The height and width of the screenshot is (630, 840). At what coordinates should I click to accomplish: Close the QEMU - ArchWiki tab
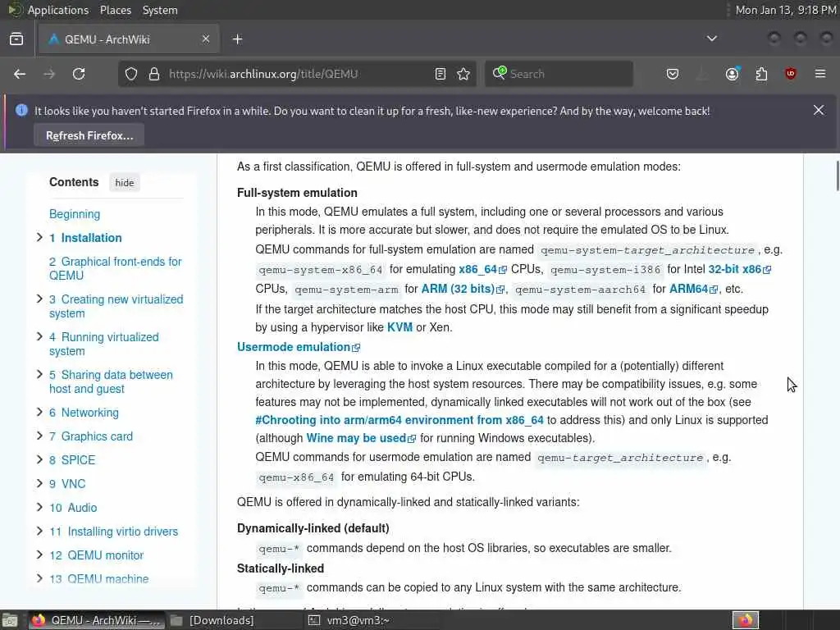(206, 39)
